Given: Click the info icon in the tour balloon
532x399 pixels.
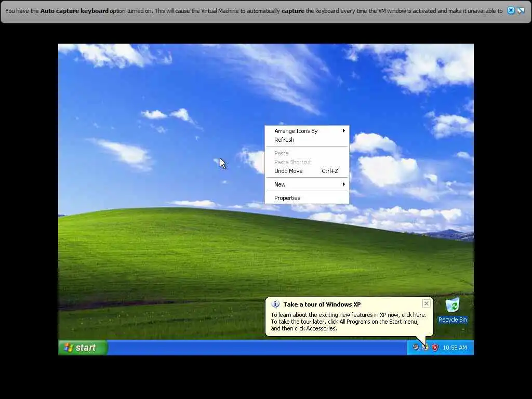Looking at the screenshot, I should [275, 304].
